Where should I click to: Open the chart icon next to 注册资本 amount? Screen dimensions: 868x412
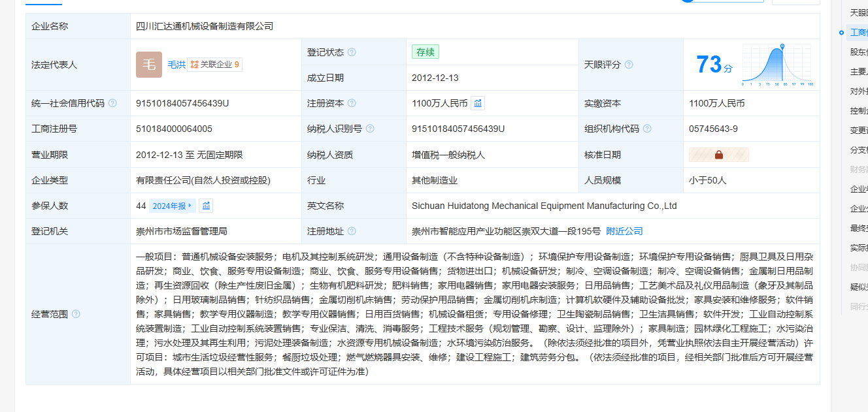click(x=478, y=103)
